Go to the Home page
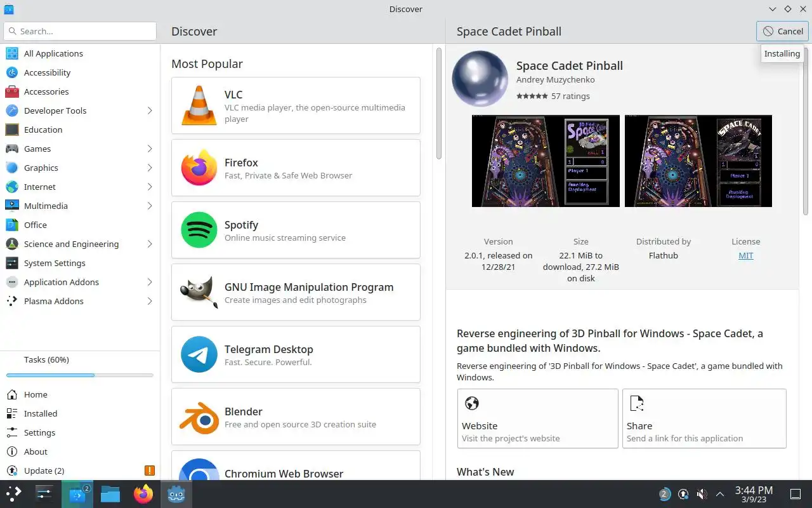 [x=80, y=394]
